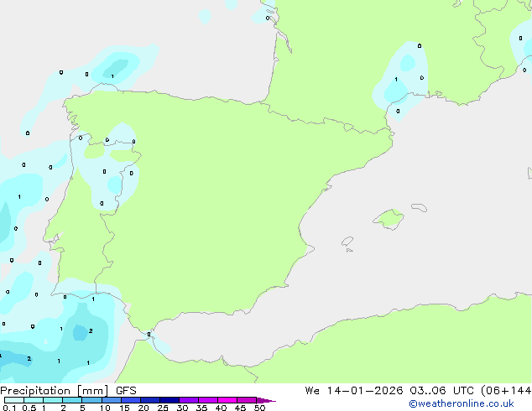532x411 pixels.
Task: Click the above-50 mm arrow tip of legend
Action: [266, 400]
